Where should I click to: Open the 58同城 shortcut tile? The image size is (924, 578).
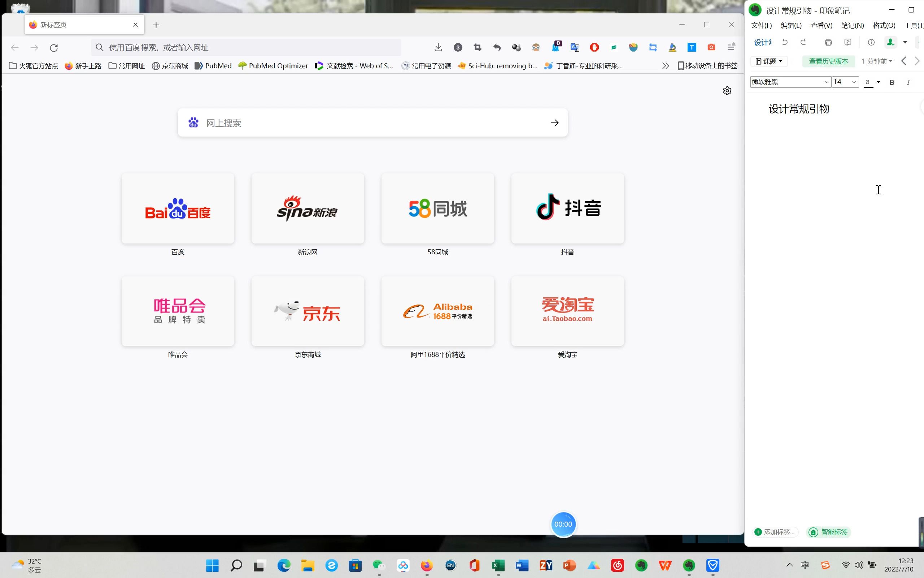click(x=437, y=208)
